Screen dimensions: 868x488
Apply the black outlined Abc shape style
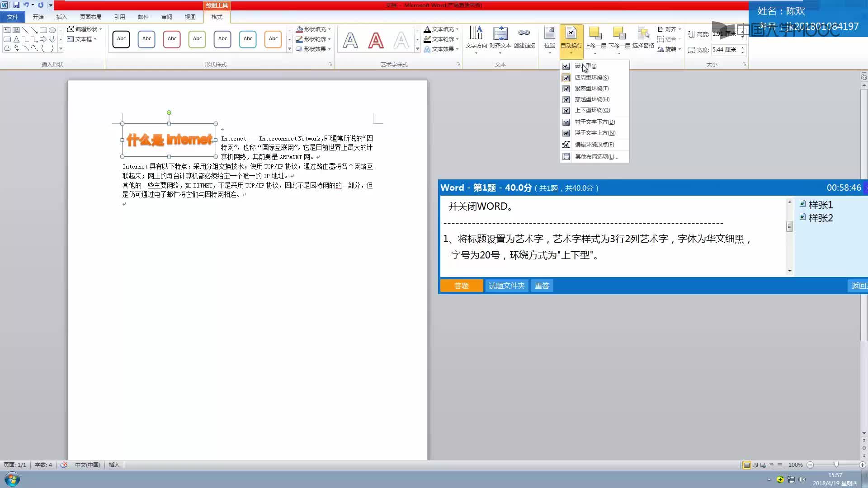pos(121,39)
